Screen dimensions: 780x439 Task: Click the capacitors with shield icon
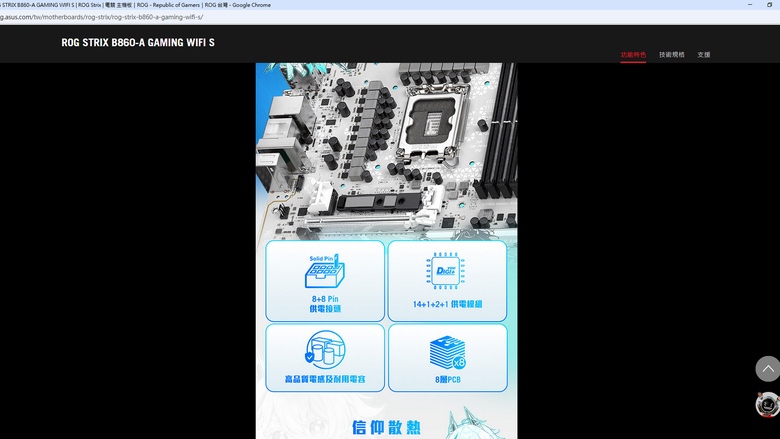tap(325, 350)
